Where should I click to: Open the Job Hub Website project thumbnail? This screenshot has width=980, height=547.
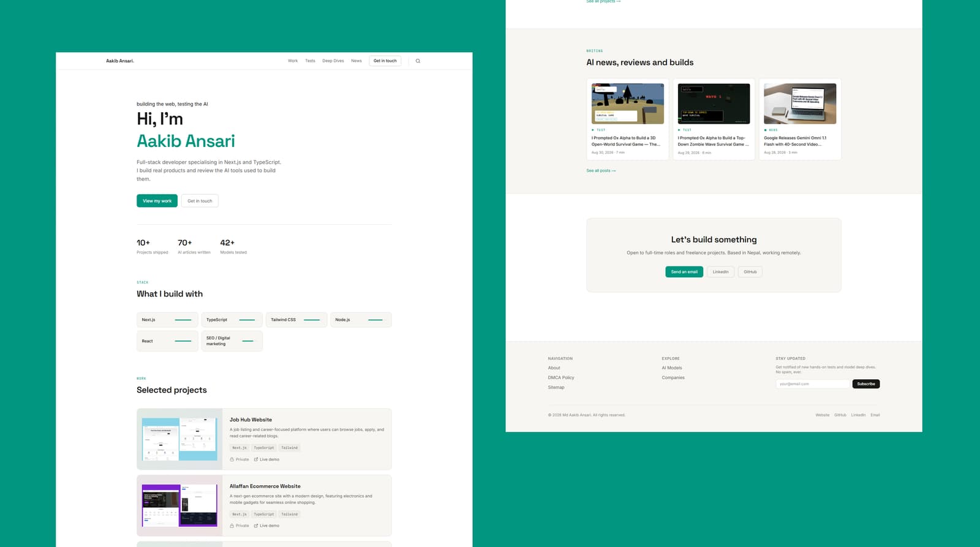click(x=179, y=439)
